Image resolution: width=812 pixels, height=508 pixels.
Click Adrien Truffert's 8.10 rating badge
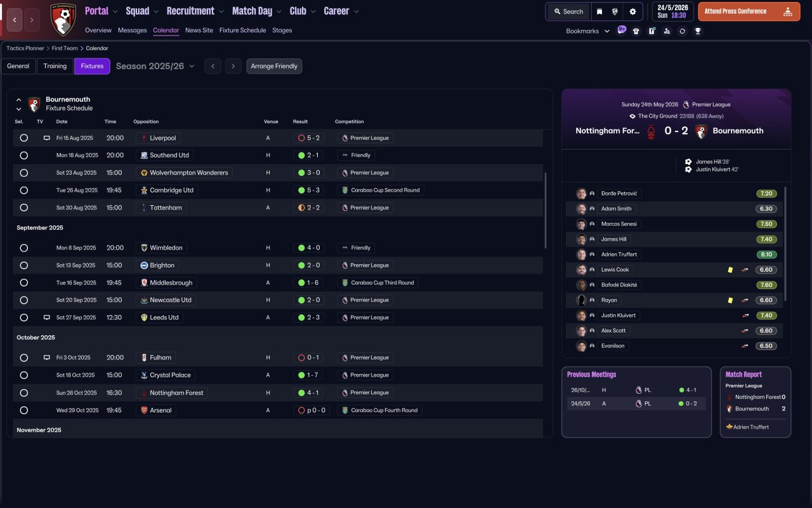(766, 255)
